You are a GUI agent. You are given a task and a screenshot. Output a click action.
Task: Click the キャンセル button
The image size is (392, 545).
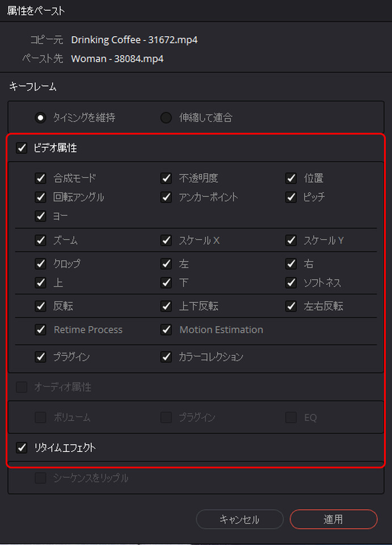239,519
